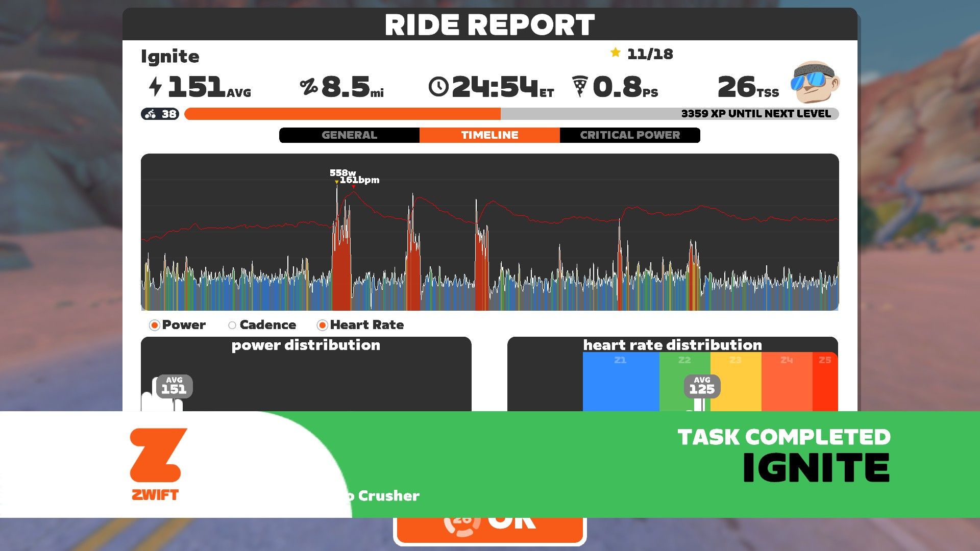980x551 pixels.
Task: Click the Task Completed Ignite banner
Action: (490, 464)
